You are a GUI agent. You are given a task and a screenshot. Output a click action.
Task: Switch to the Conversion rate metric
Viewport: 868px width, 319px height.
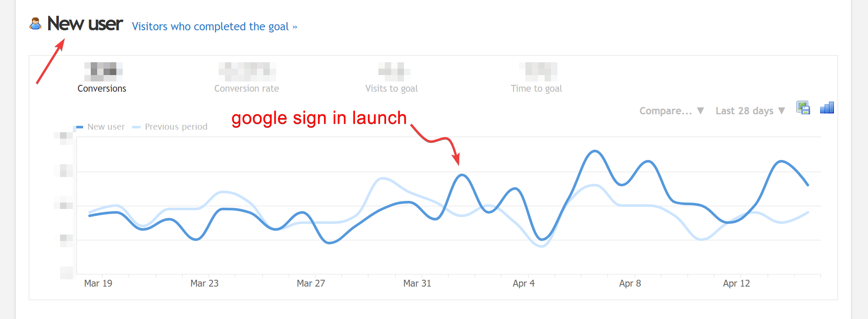tap(247, 88)
